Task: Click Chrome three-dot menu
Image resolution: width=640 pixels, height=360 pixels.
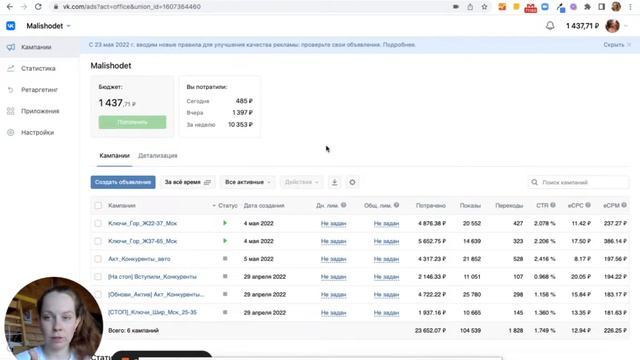Action: [630, 7]
